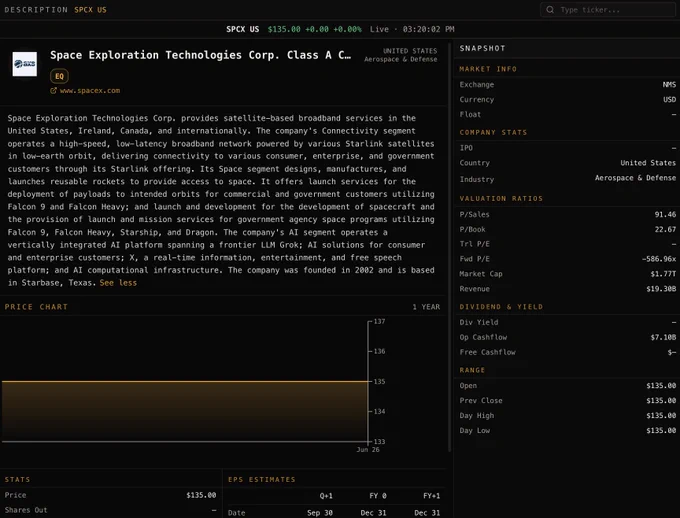Click the STATS section heading

coord(17,479)
